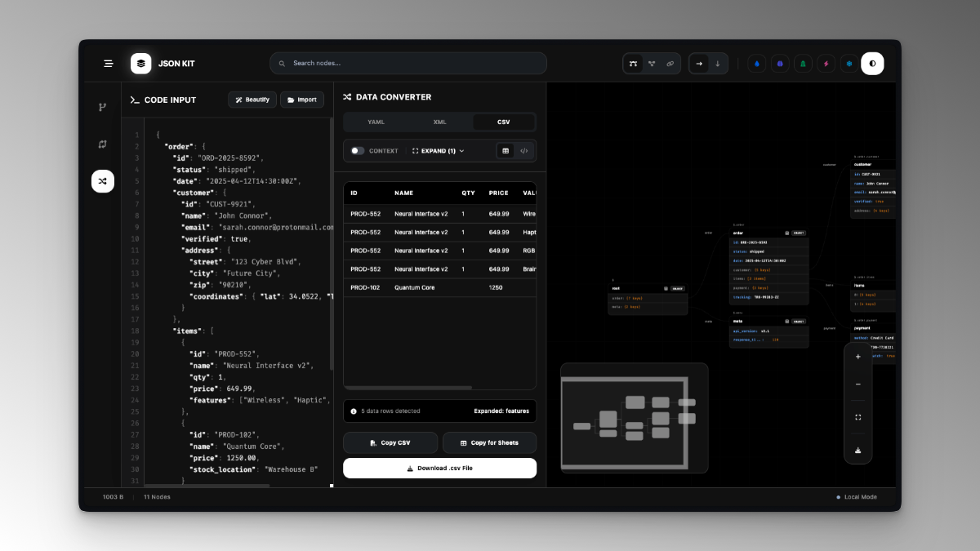Switch converter output to code view
This screenshot has width=980, height=551.
[524, 151]
